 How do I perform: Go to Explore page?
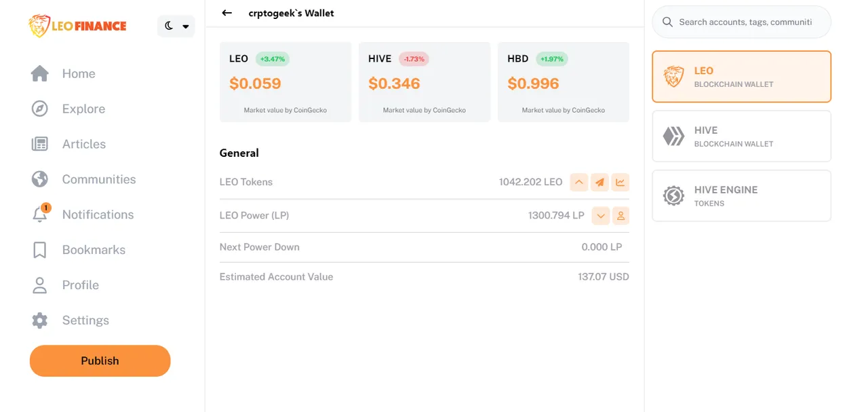tap(83, 109)
